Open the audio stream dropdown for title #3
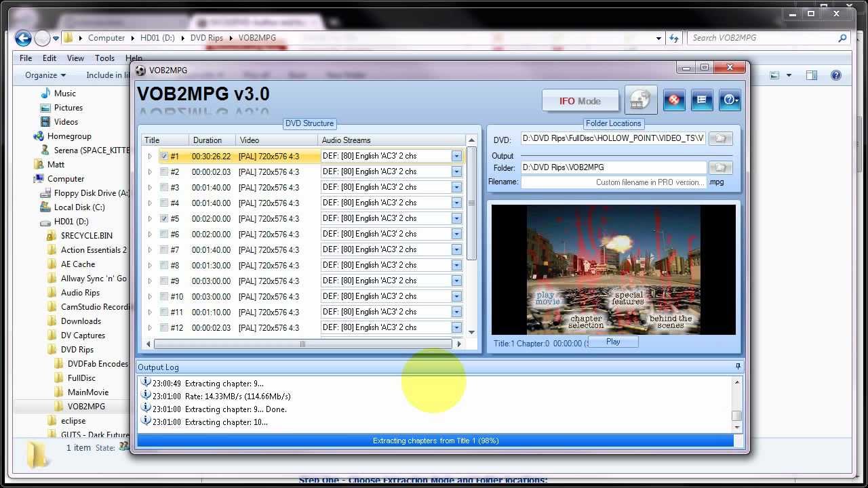The width and height of the screenshot is (868, 488). click(456, 187)
